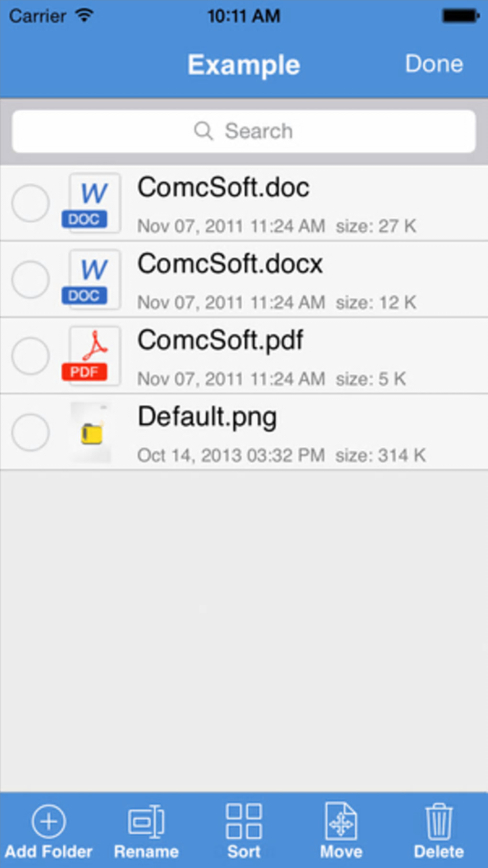Tap the Delete trash can icon
Image resolution: width=488 pixels, height=868 pixels.
click(x=438, y=822)
